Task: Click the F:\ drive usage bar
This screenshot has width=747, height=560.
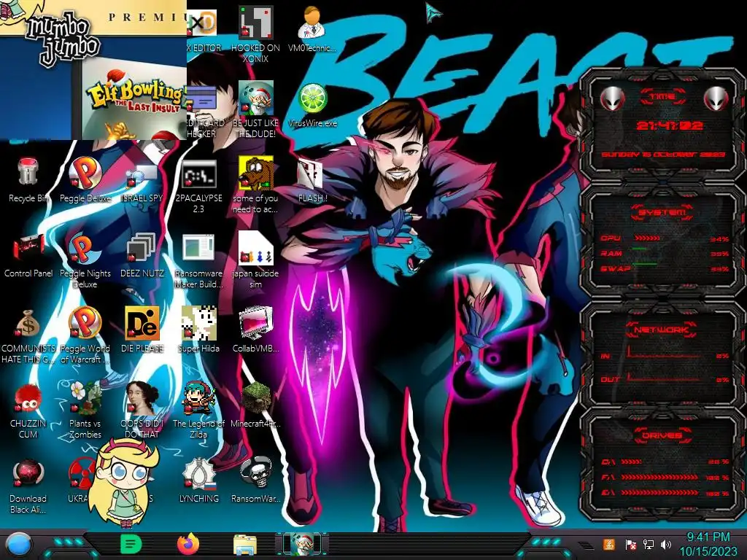Action: click(659, 477)
